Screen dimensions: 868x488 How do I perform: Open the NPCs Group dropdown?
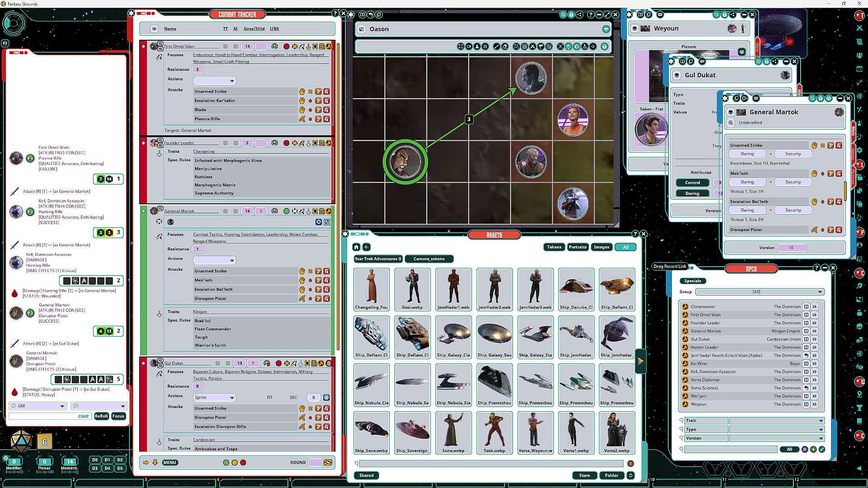pyautogui.click(x=820, y=292)
